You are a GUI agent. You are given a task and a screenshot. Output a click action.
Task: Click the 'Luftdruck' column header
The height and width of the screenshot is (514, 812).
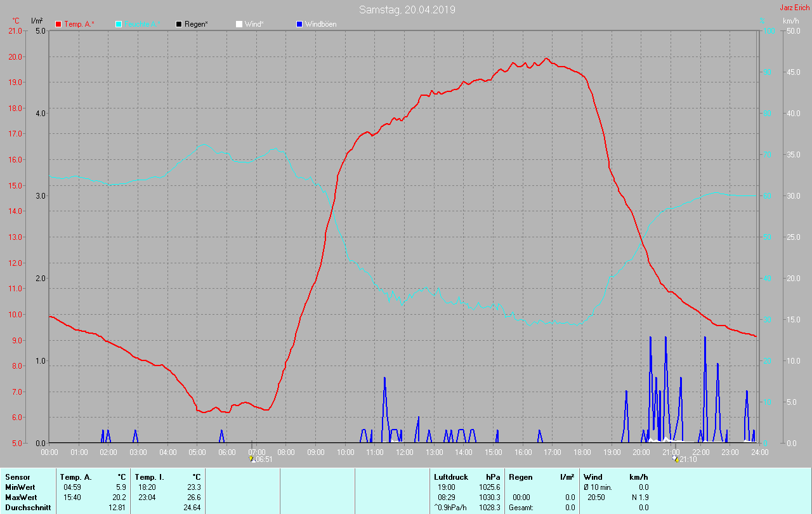click(x=450, y=477)
